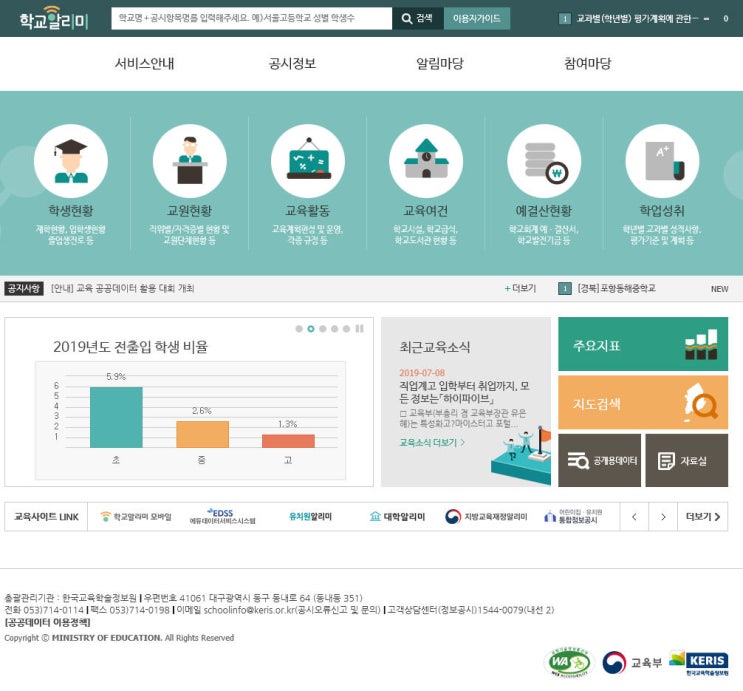Screen dimensions: 743x691
Task: Open the 교육활동 chalkboard icon
Action: (x=308, y=161)
